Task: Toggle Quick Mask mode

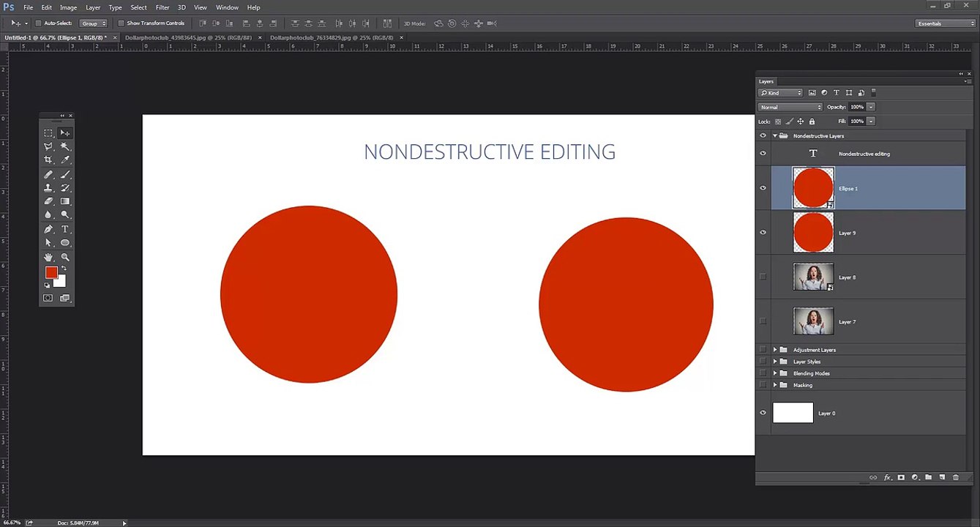Action: click(48, 298)
